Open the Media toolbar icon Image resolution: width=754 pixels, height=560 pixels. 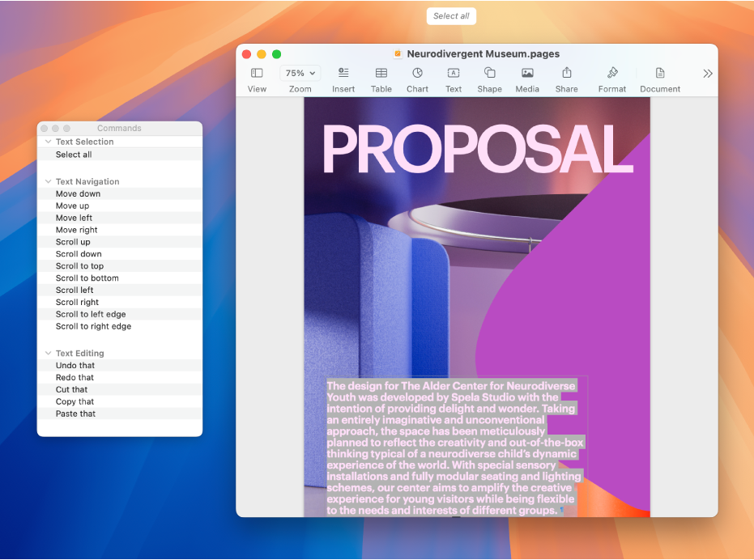pyautogui.click(x=527, y=73)
